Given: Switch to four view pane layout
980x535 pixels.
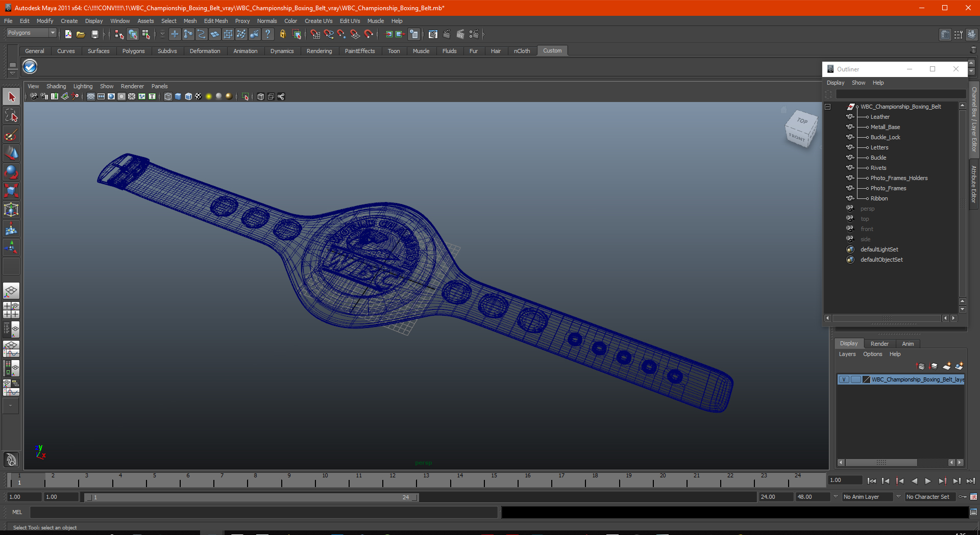Looking at the screenshot, I should 11,310.
